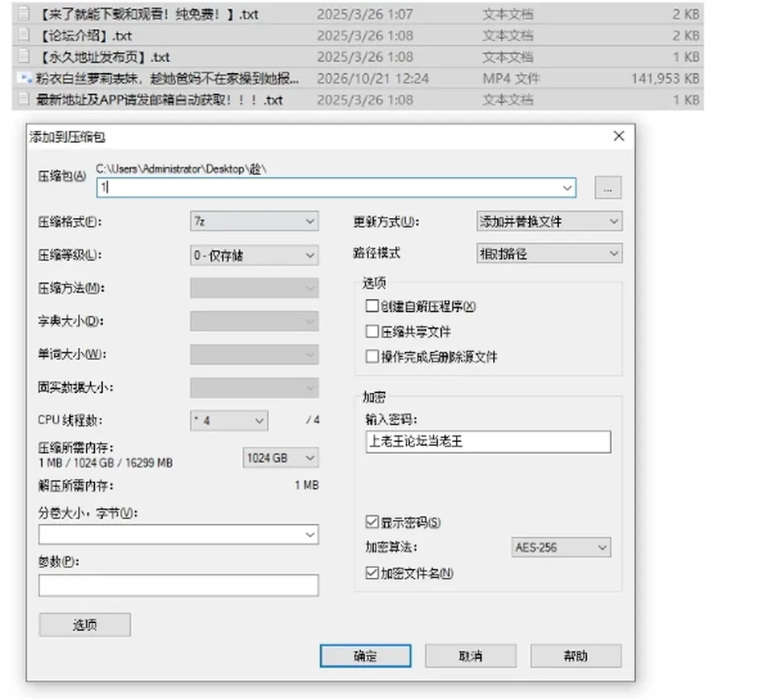Click the 输入密码 password field
Screen dimensions: 772x700
[x=488, y=441]
